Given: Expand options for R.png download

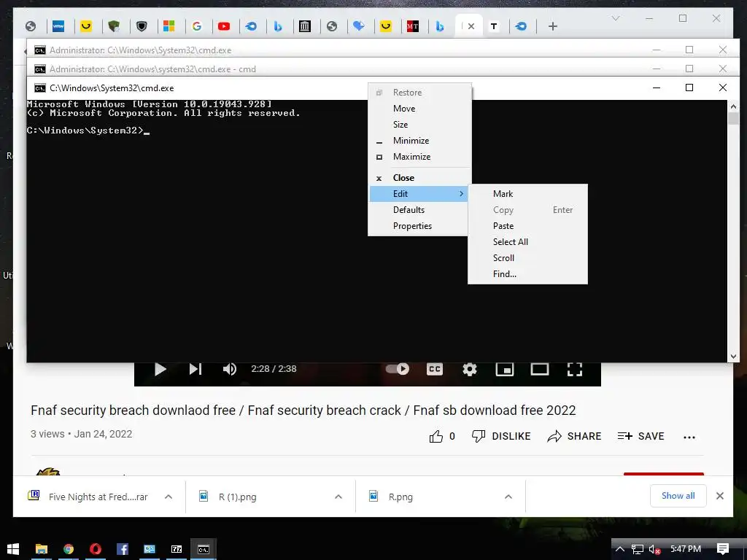Looking at the screenshot, I should point(508,497).
